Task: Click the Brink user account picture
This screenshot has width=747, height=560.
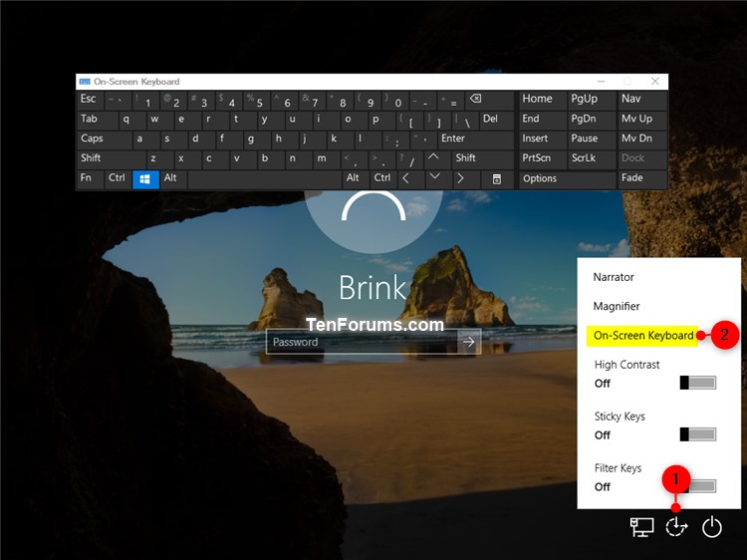Action: point(373,221)
